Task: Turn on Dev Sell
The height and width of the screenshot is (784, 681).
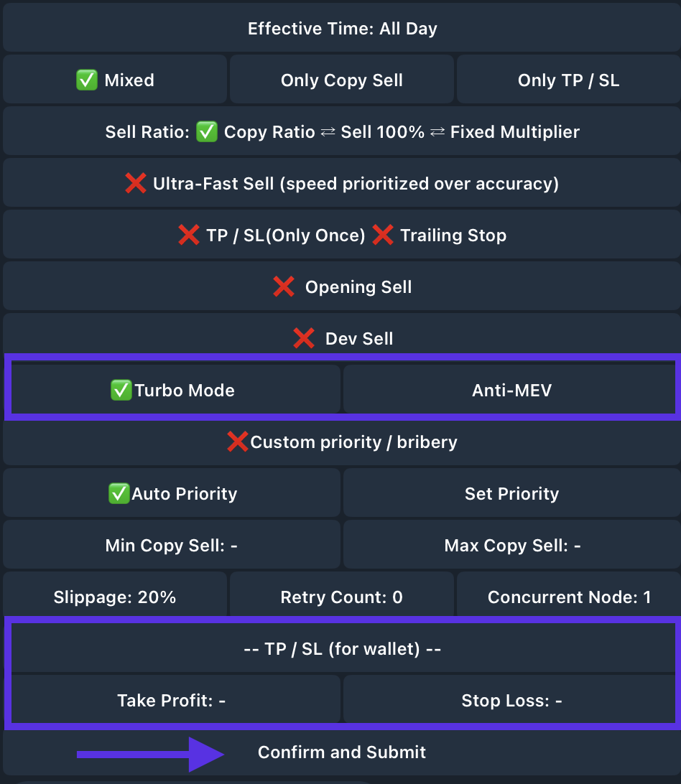Action: tap(342, 338)
